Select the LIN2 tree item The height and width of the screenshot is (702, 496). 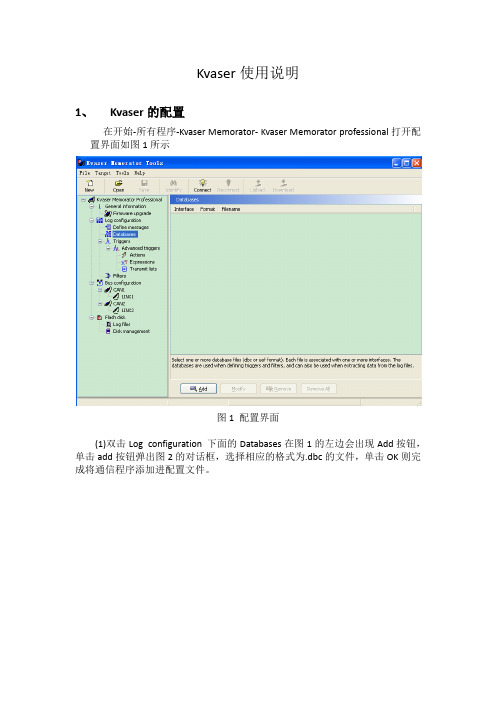click(128, 310)
